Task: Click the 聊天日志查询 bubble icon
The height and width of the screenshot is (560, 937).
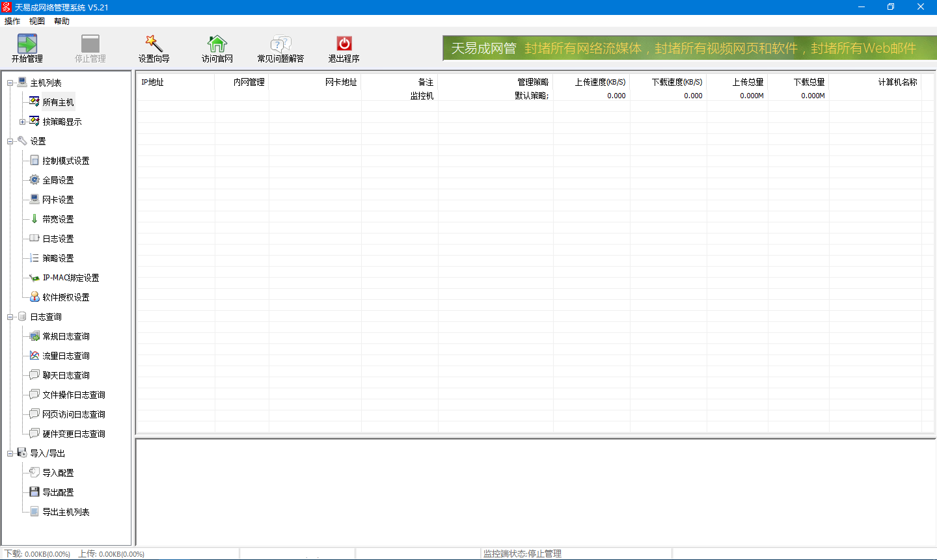Action: pos(34,375)
